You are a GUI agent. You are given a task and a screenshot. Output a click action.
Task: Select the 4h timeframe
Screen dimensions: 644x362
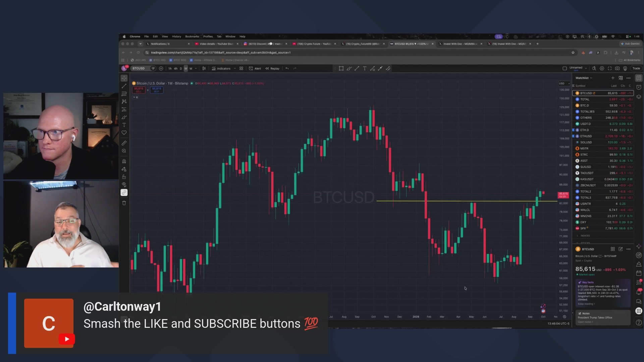176,68
